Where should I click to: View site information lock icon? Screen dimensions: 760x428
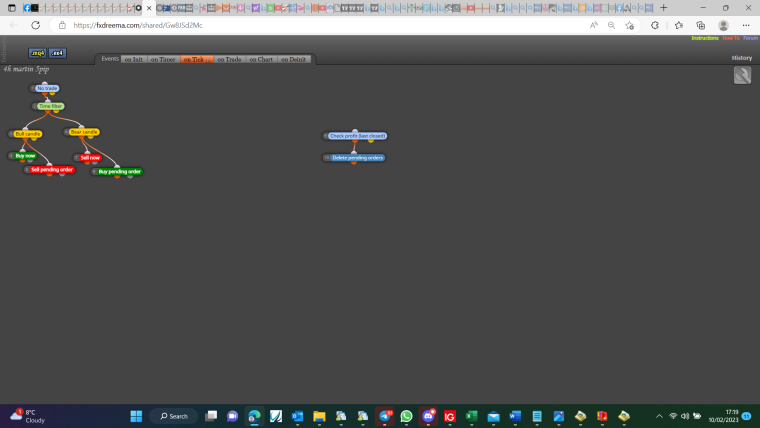pyautogui.click(x=62, y=25)
